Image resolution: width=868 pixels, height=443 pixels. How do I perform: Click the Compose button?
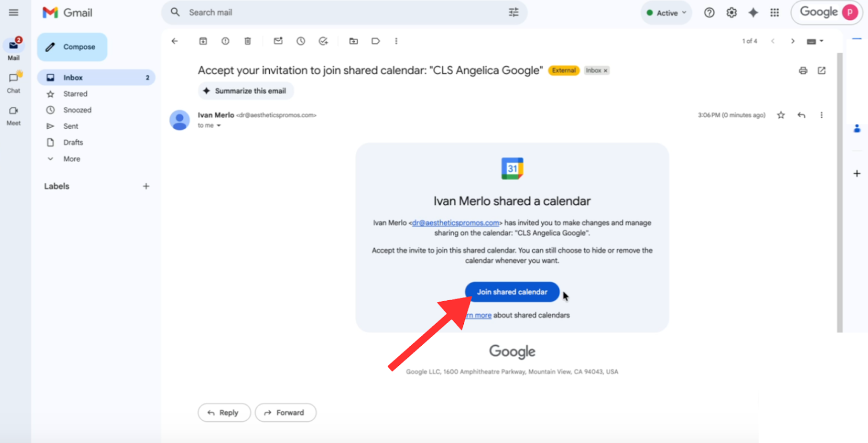pos(72,47)
